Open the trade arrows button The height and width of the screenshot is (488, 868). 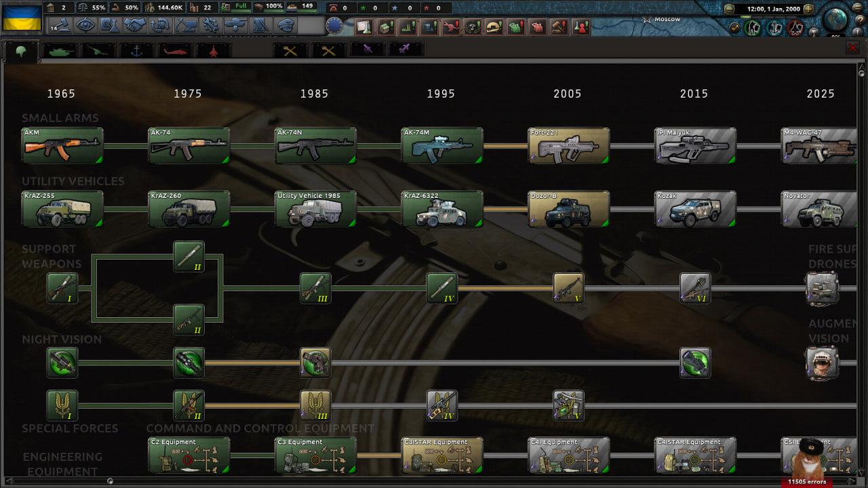pyautogui.click(x=161, y=26)
